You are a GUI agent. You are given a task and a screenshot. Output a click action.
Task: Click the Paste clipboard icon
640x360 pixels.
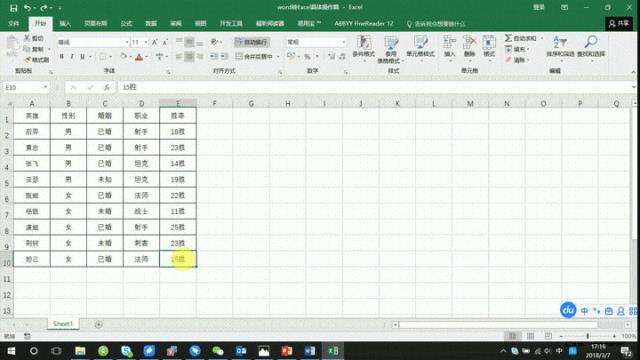click(12, 46)
